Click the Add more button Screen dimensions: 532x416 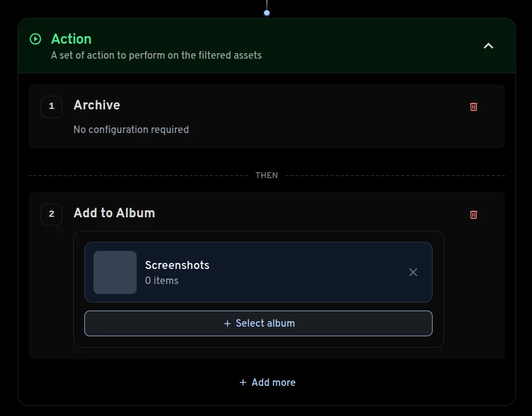point(267,382)
